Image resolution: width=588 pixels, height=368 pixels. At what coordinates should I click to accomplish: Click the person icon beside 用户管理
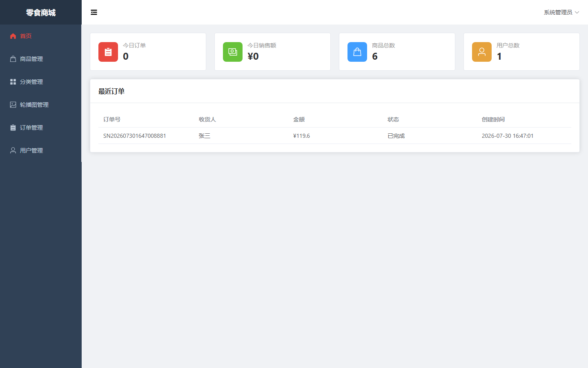13,150
